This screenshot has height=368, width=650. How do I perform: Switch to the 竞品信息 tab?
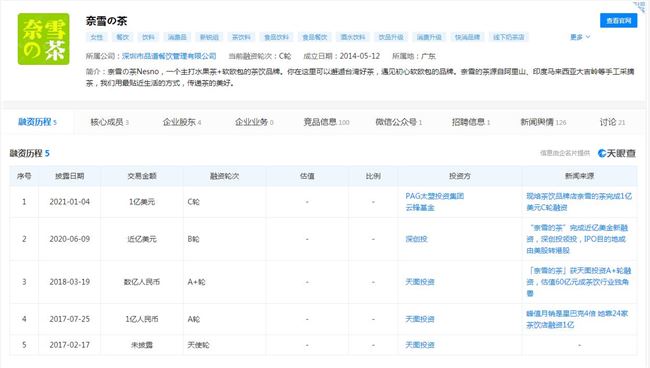tap(326, 122)
